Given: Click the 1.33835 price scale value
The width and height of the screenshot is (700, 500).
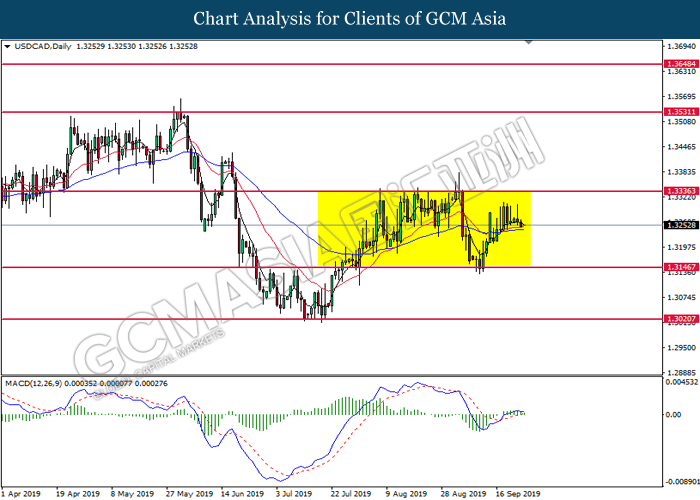Looking at the screenshot, I should tap(681, 172).
